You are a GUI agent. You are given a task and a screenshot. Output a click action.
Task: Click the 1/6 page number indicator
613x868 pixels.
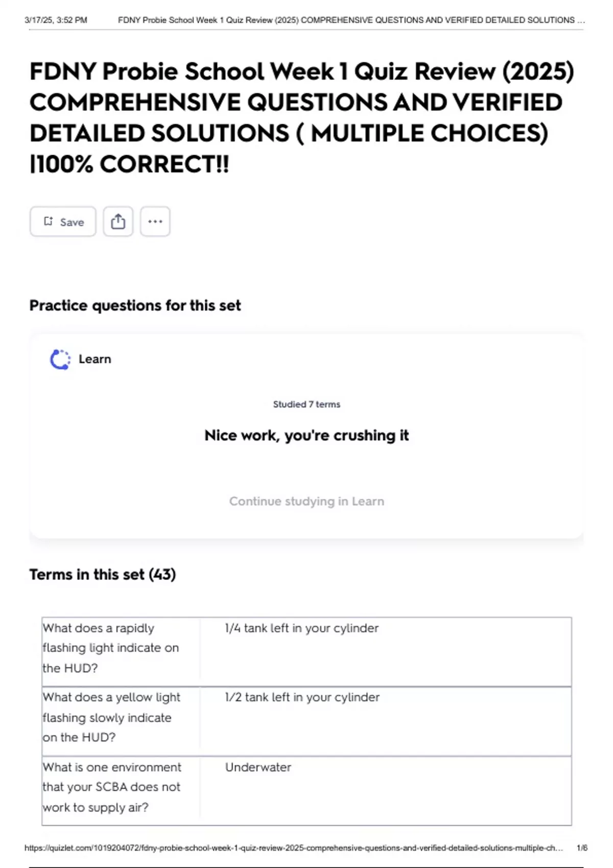(582, 848)
